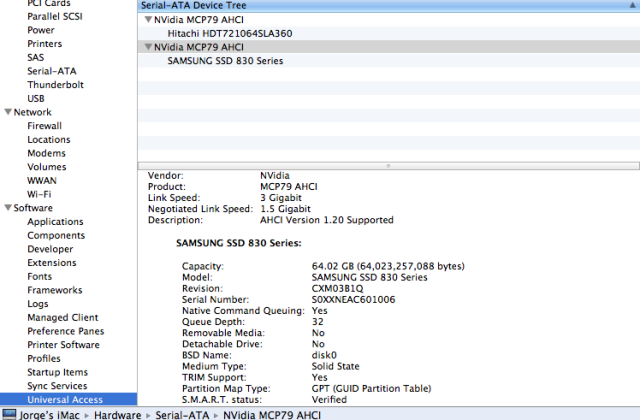Collapse the first NVidia MCP79 AHCI disclosure triangle

[x=149, y=19]
